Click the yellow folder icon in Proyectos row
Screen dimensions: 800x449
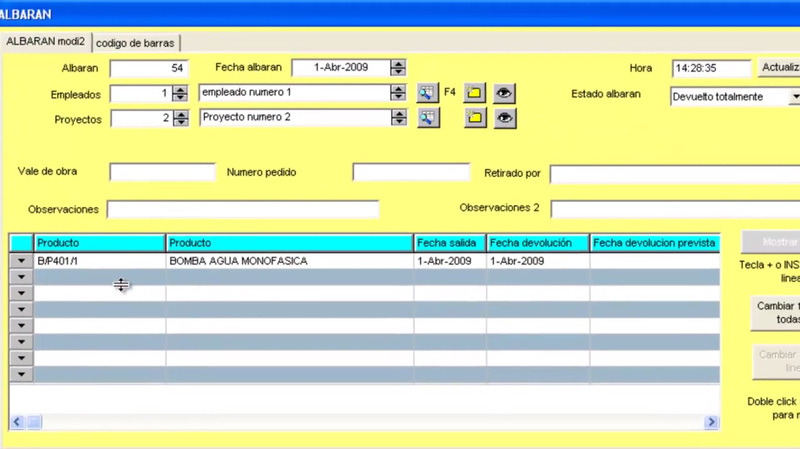pos(475,118)
